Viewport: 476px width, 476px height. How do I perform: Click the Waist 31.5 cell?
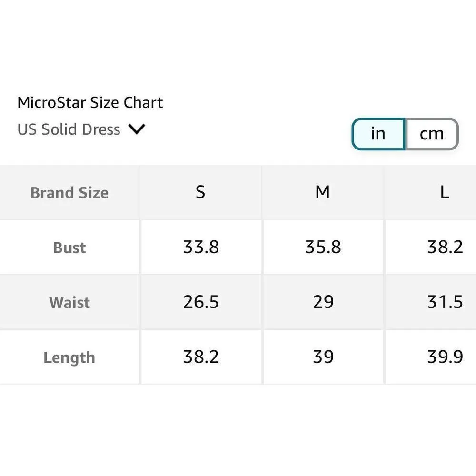point(445,302)
